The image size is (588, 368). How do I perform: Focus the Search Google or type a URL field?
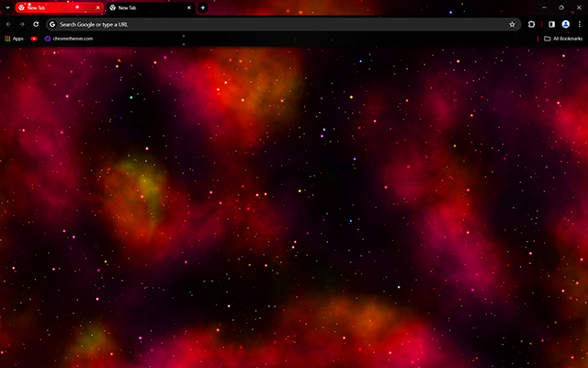pyautogui.click(x=283, y=25)
